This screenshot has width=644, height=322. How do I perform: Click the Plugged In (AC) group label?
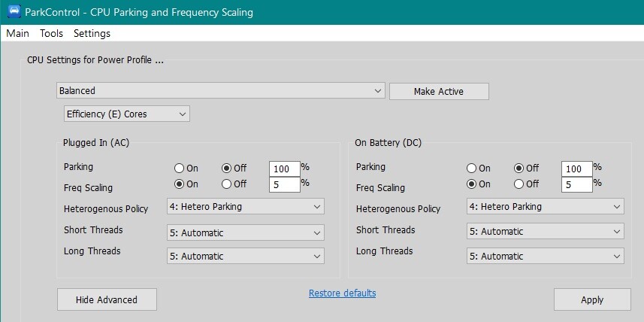(96, 143)
